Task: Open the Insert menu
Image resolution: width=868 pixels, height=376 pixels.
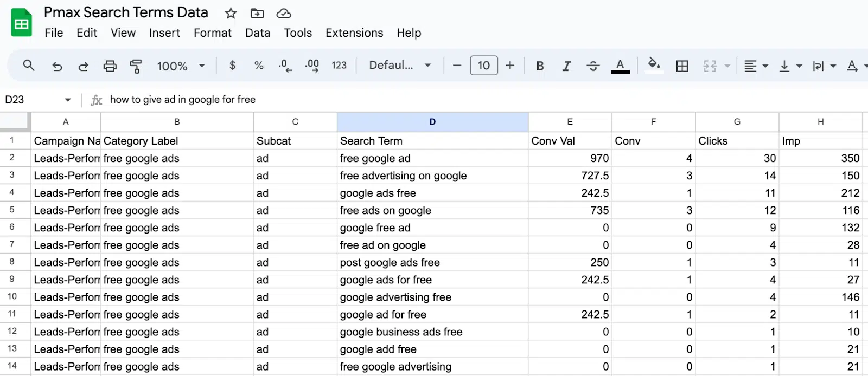Action: tap(164, 33)
